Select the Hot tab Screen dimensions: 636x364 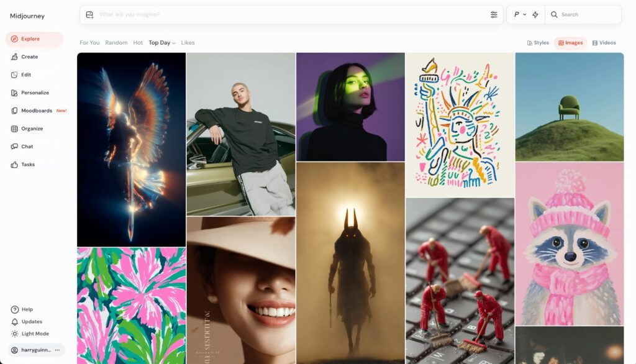click(138, 43)
